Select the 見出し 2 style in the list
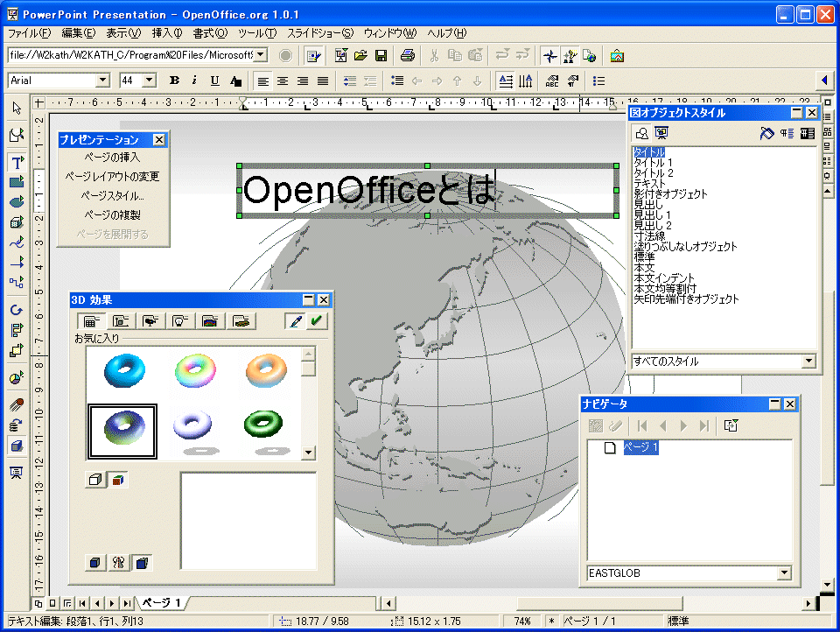This screenshot has height=632, width=840. 653,225
